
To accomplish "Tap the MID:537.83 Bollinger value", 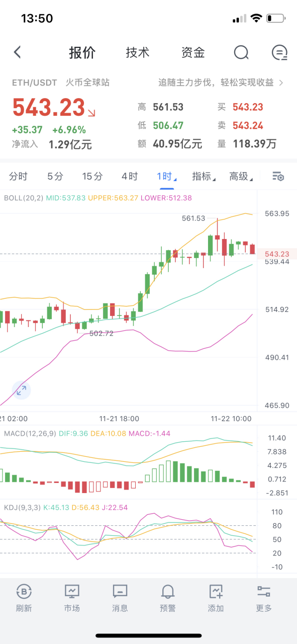I will (66, 198).
